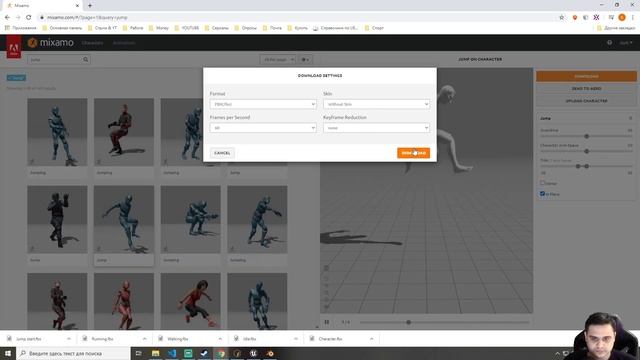Click the purple X extension icon in Chrome
Screen dimensions: 640x360
[596, 18]
